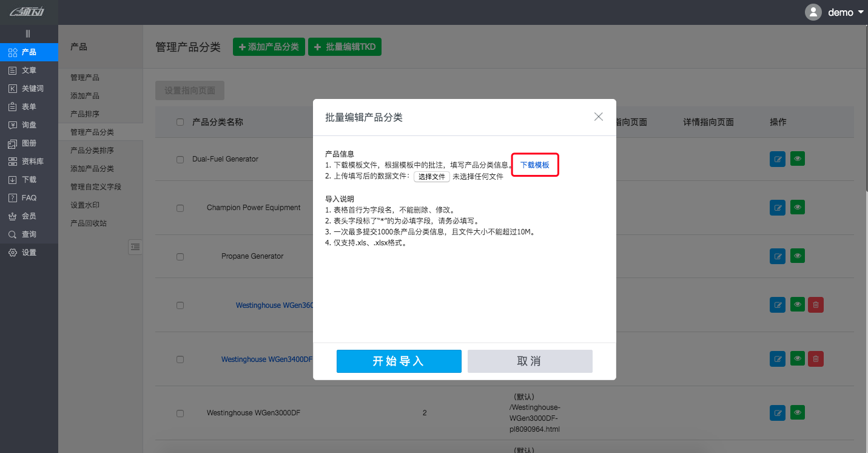Image resolution: width=868 pixels, height=453 pixels.
Task: Download the template via 下载模板 link
Action: (534, 164)
